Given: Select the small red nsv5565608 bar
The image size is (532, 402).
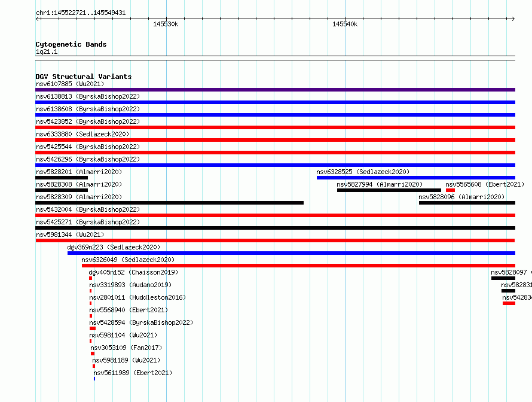Looking at the screenshot, I should pyautogui.click(x=450, y=190).
